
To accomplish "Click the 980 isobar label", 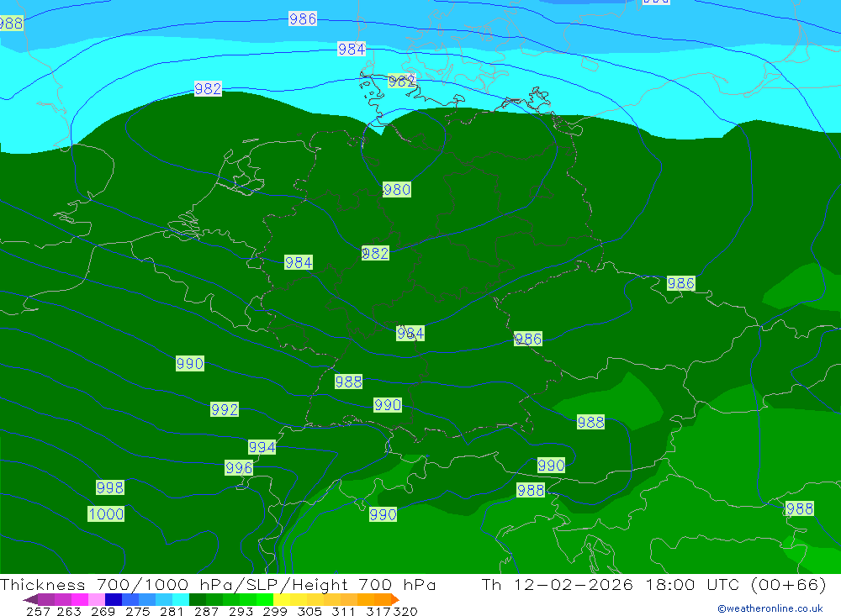I will pos(397,189).
